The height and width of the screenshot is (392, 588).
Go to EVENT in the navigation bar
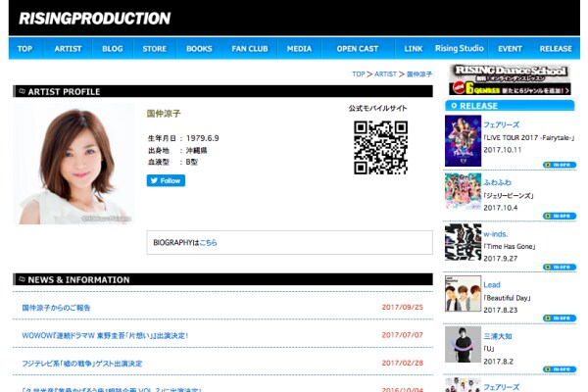pos(510,49)
